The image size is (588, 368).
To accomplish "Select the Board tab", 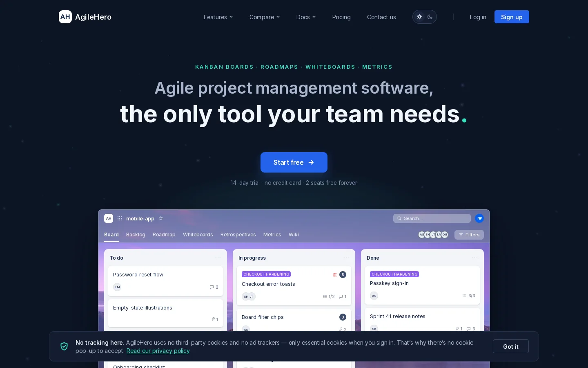I will [111, 235].
